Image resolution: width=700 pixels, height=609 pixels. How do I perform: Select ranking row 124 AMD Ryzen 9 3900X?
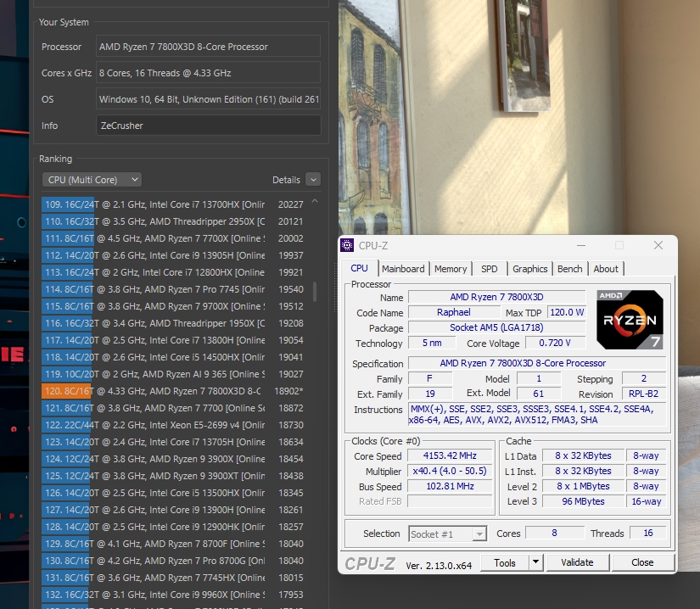[x=173, y=459]
